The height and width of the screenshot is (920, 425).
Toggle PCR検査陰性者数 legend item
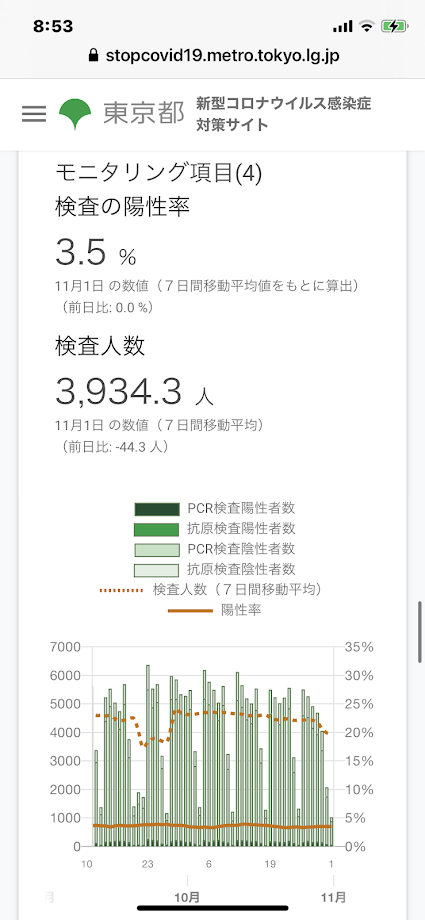pos(215,549)
